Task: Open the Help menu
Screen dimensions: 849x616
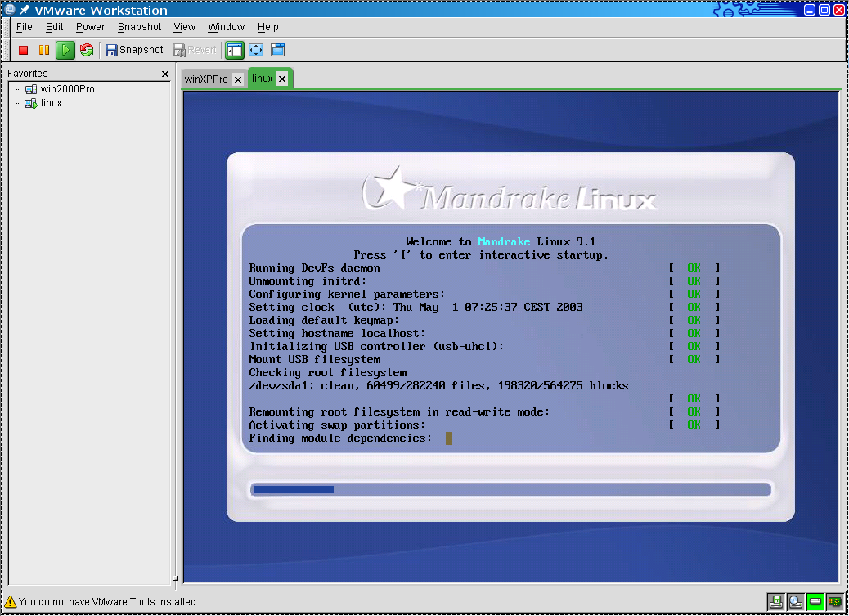Action: [268, 27]
